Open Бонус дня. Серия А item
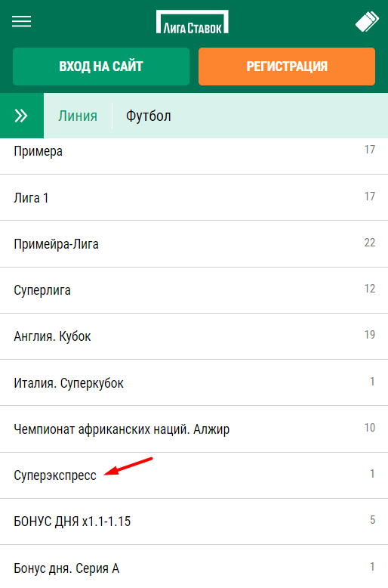 (x=194, y=567)
